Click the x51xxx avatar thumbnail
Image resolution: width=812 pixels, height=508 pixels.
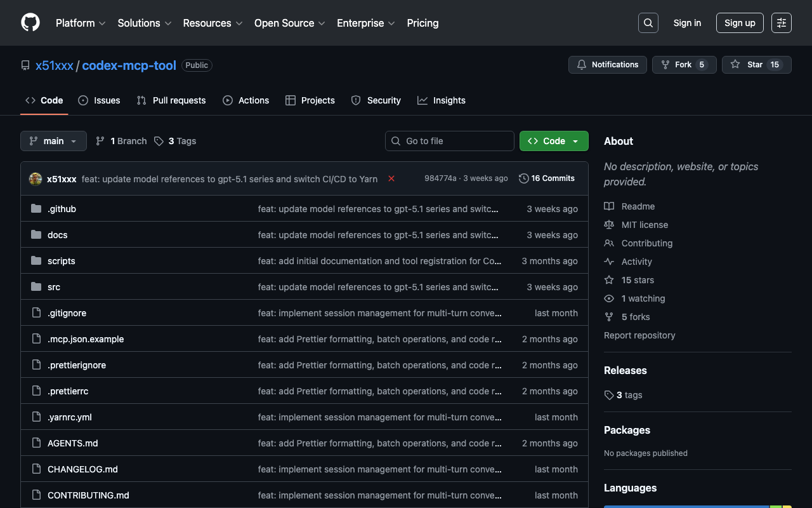36,179
